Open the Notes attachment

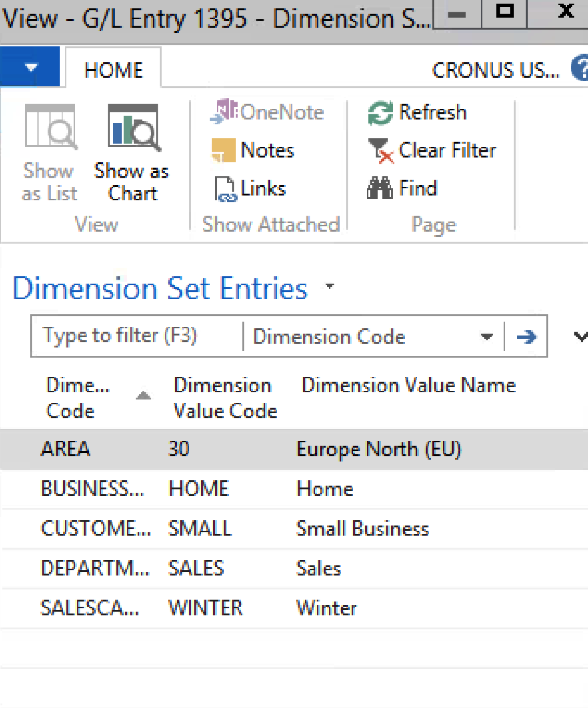click(x=253, y=150)
